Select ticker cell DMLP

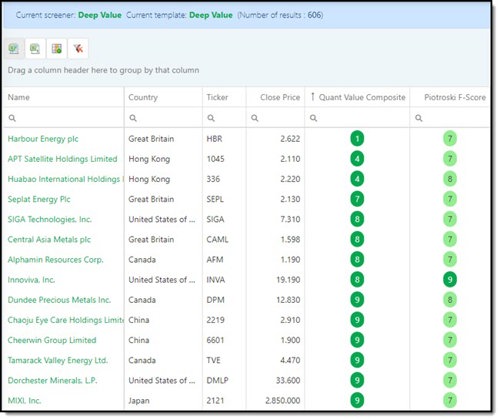point(217,380)
